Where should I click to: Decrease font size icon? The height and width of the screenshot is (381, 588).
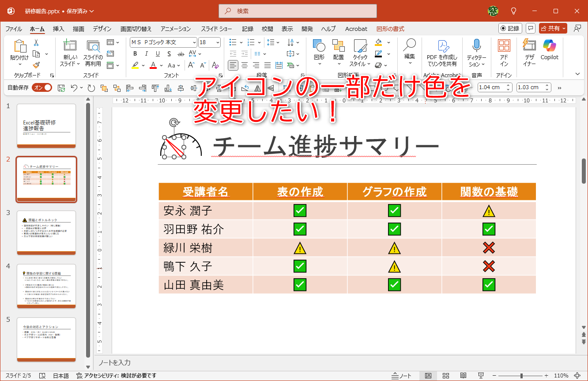pyautogui.click(x=202, y=65)
